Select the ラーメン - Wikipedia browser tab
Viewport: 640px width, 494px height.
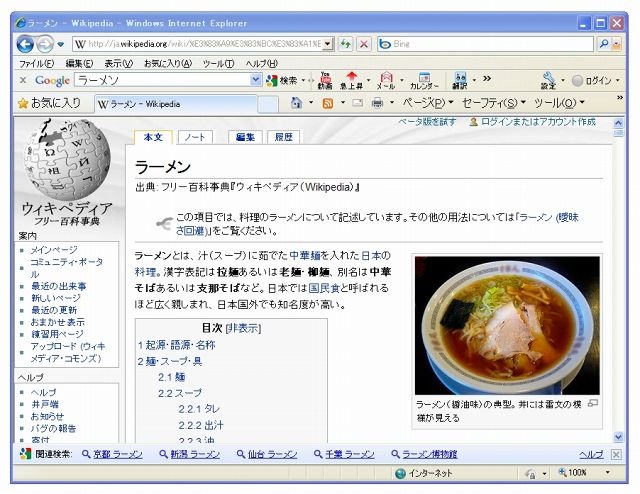pos(176,104)
